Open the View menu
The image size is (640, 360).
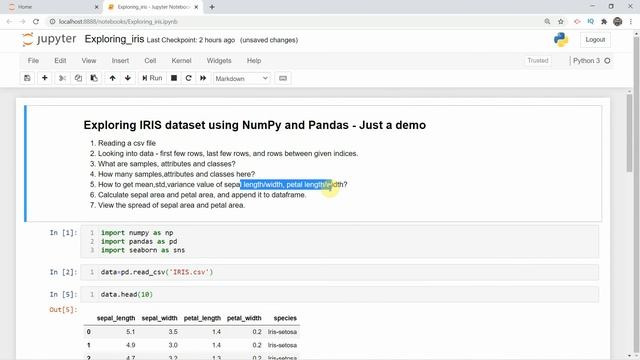coord(89,60)
